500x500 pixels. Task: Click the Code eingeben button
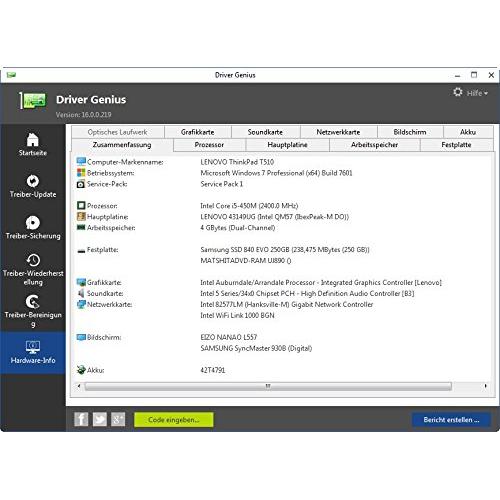pyautogui.click(x=174, y=420)
